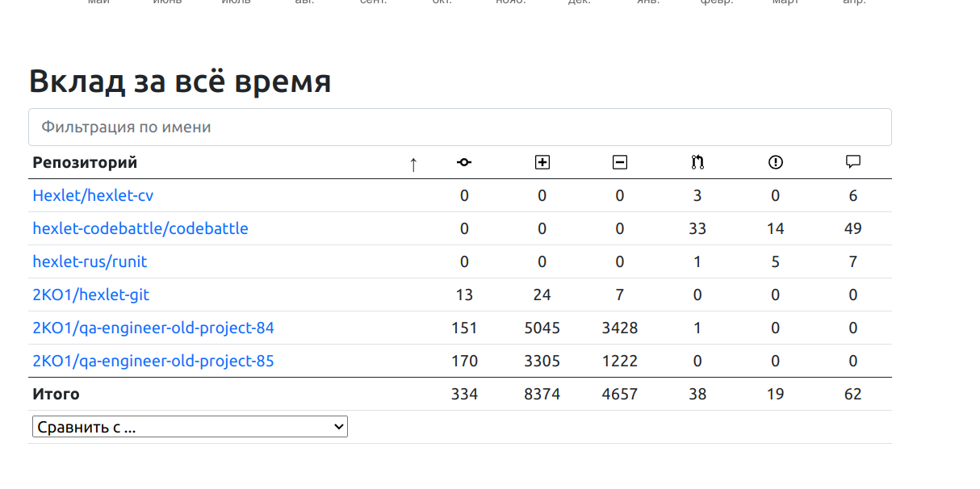Screen dimensions: 980x489
Task: Select the 38 total pull requests cell
Action: click(697, 394)
